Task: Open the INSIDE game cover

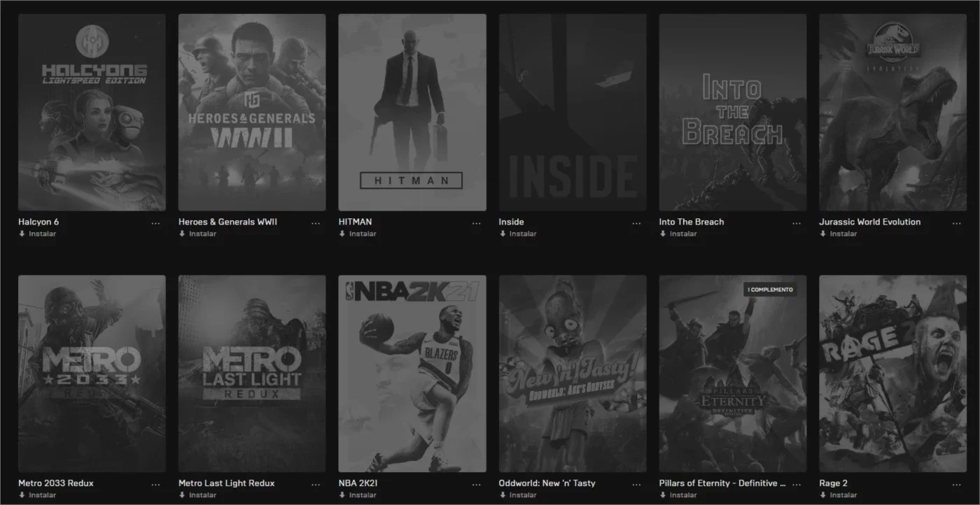Action: coord(573,113)
